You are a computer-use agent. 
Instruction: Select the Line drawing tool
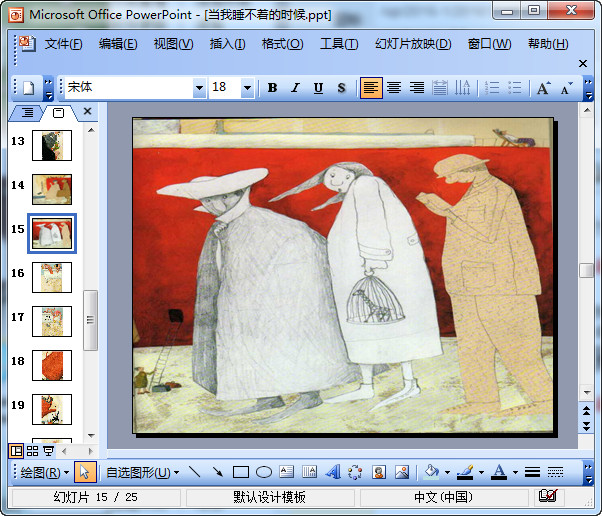(194, 472)
